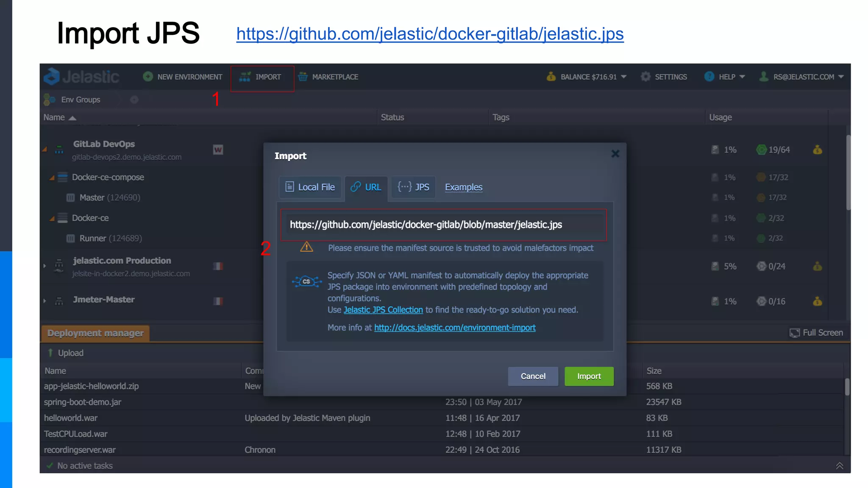
Task: Click the Settings gear icon
Action: click(645, 77)
